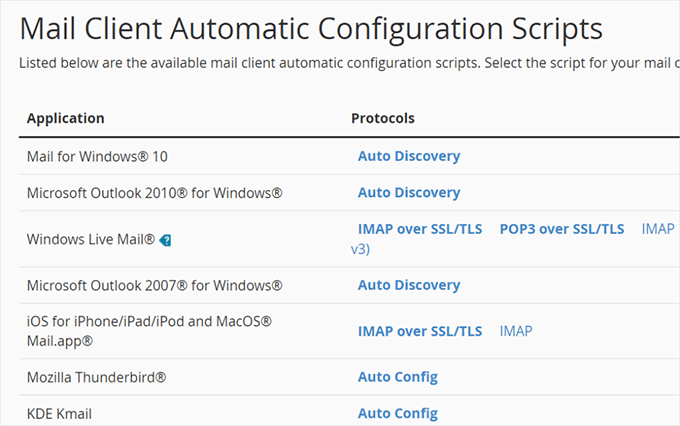Click the Microsoft Outlook 2007 for Windows label
Viewport: 680px width, 426px height.
155,285
